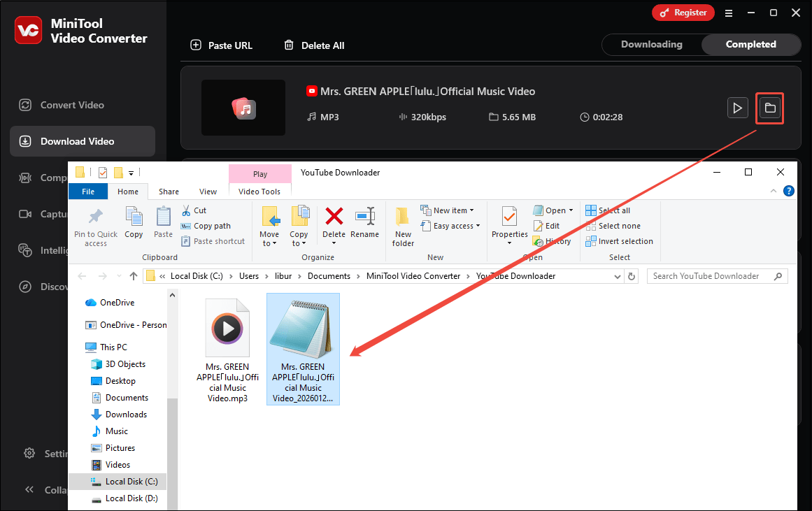The height and width of the screenshot is (511, 812).
Task: Open the containing folder icon for the download
Action: coord(769,108)
